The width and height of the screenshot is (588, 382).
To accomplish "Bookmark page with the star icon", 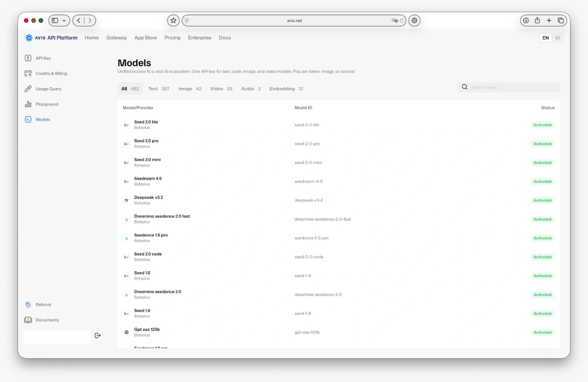I will (x=173, y=20).
